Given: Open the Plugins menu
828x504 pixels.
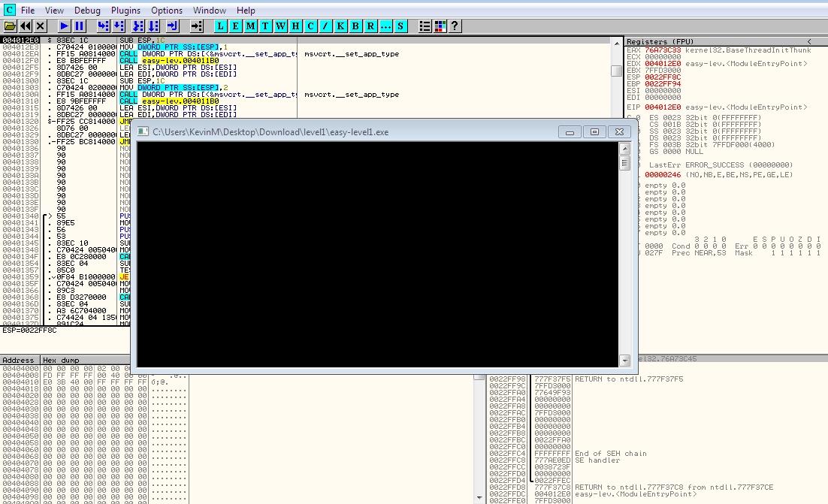Looking at the screenshot, I should coord(125,10).
